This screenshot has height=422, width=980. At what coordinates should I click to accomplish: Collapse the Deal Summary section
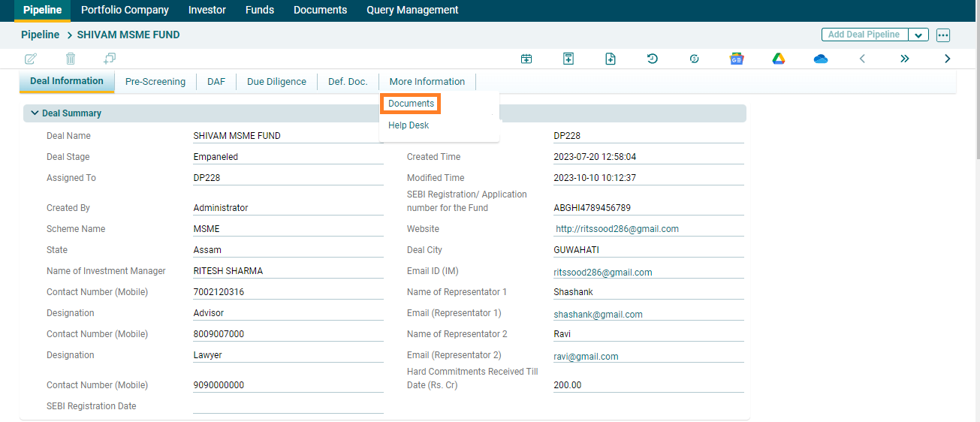click(x=35, y=113)
